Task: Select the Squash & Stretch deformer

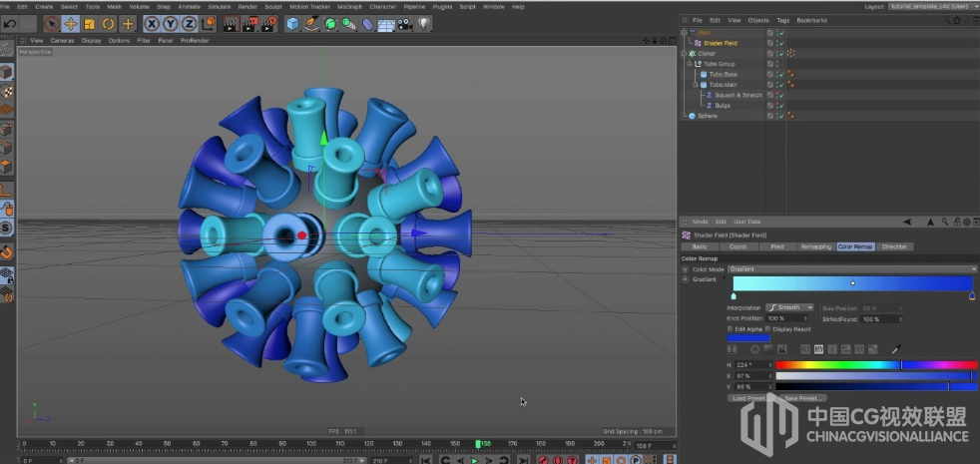Action: 738,95
